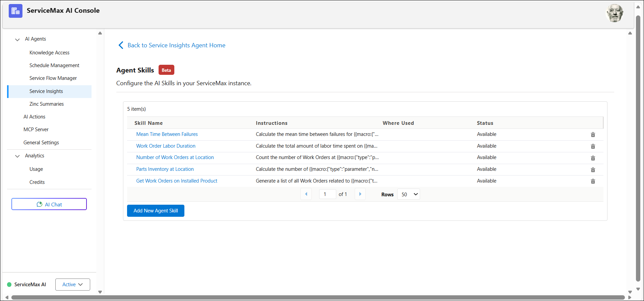
Task: Open Get Work Orders on Installed Product skill
Action: tap(177, 181)
